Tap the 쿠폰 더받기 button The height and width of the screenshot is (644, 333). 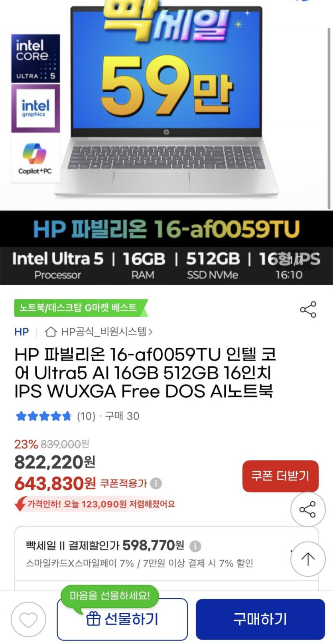280,476
